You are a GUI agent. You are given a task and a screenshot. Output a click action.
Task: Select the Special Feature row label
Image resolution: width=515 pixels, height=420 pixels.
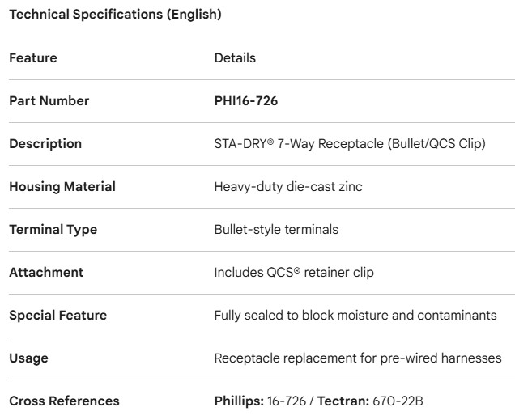tap(57, 316)
